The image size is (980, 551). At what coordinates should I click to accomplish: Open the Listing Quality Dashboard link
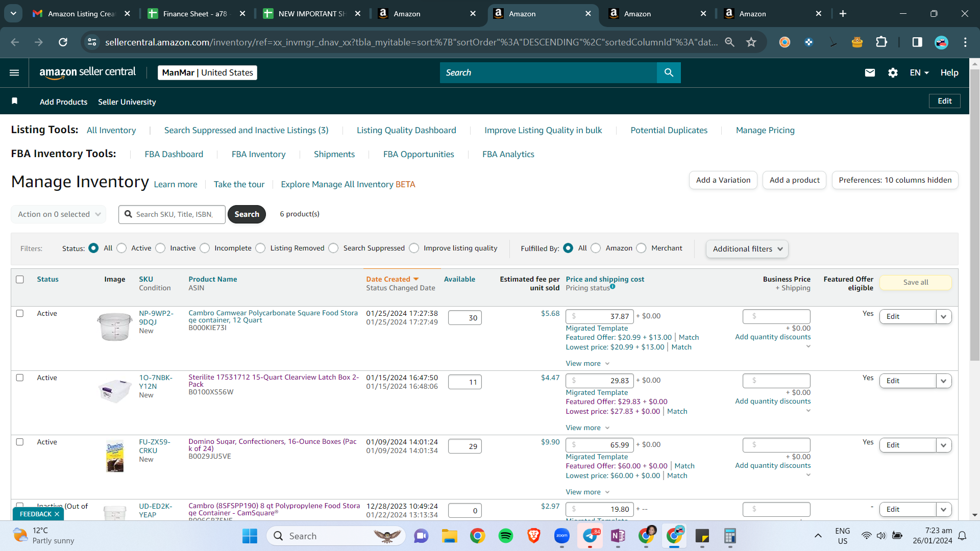[x=406, y=130]
